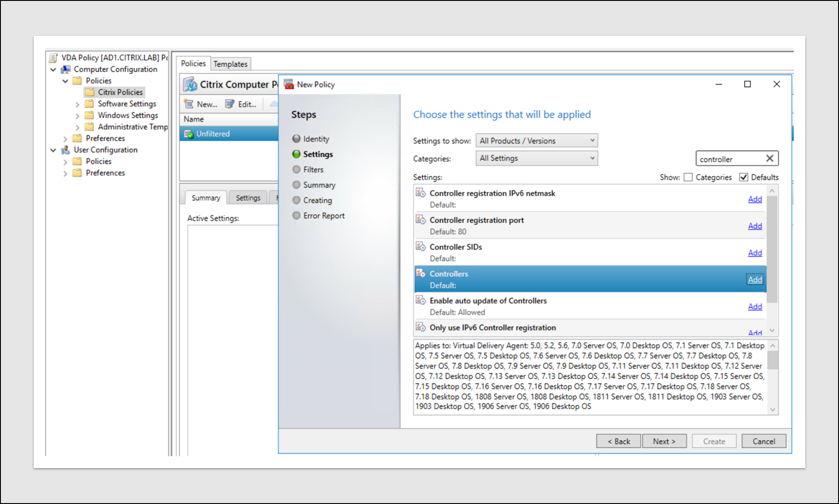Screen dimensions: 839x504
Task: Select the Citrix Policies folder icon
Action: [90, 92]
